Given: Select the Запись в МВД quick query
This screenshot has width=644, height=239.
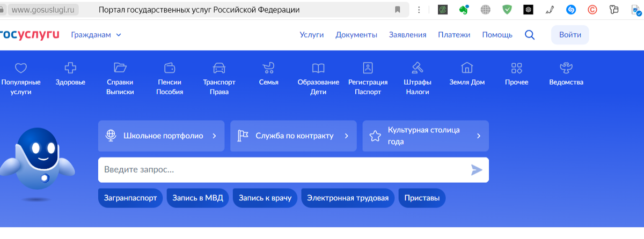Looking at the screenshot, I should point(198,198).
